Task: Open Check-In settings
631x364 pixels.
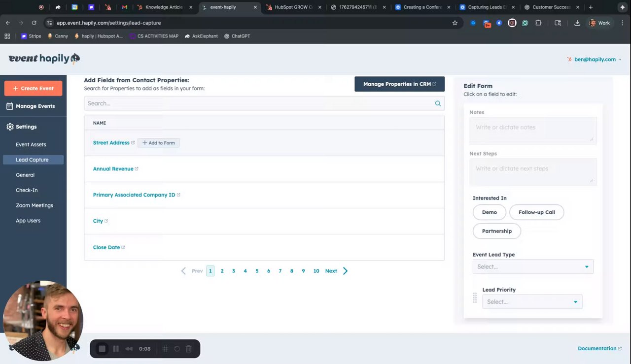Action: [x=27, y=190]
